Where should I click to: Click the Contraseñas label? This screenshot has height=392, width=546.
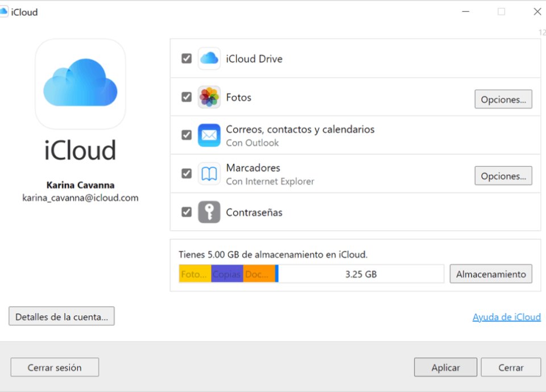coord(254,212)
